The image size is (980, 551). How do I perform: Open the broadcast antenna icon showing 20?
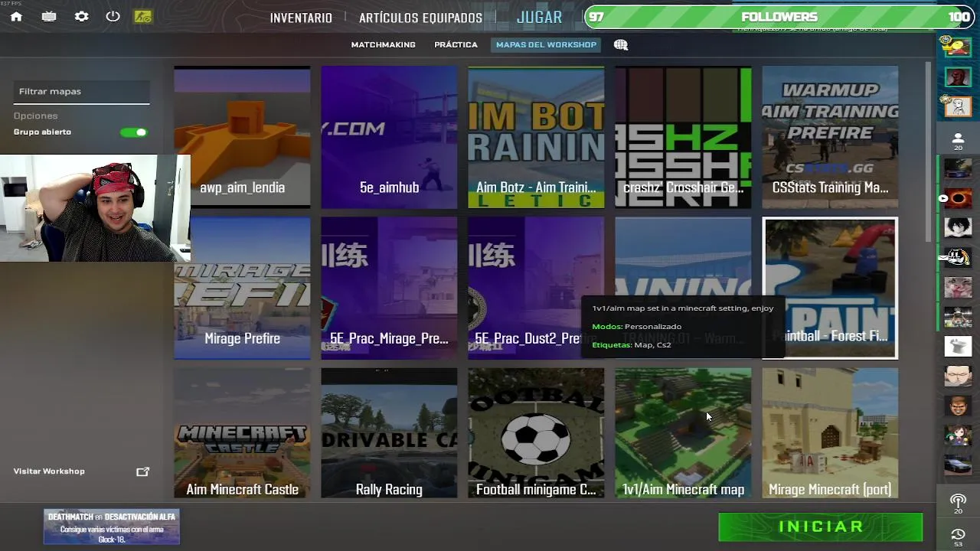tap(958, 504)
